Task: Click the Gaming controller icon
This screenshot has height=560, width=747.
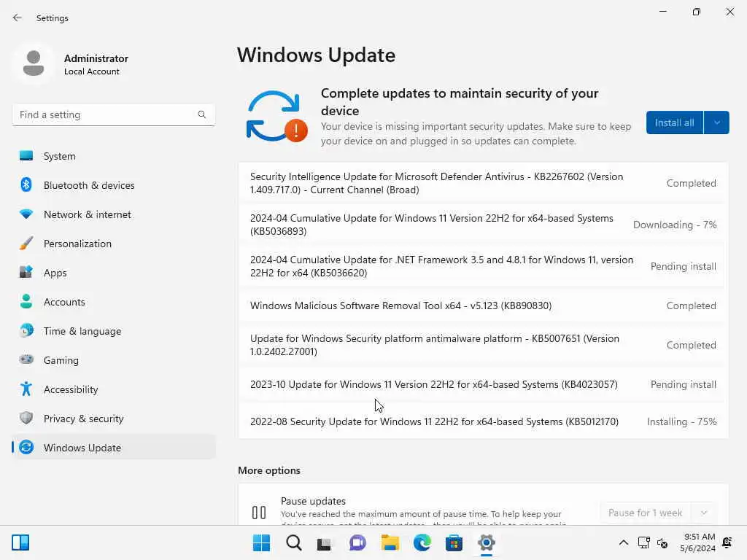Action: click(x=26, y=359)
